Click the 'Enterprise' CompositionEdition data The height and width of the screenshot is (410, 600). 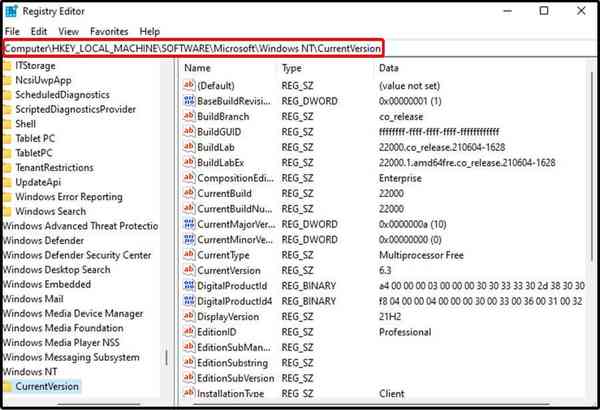(400, 178)
